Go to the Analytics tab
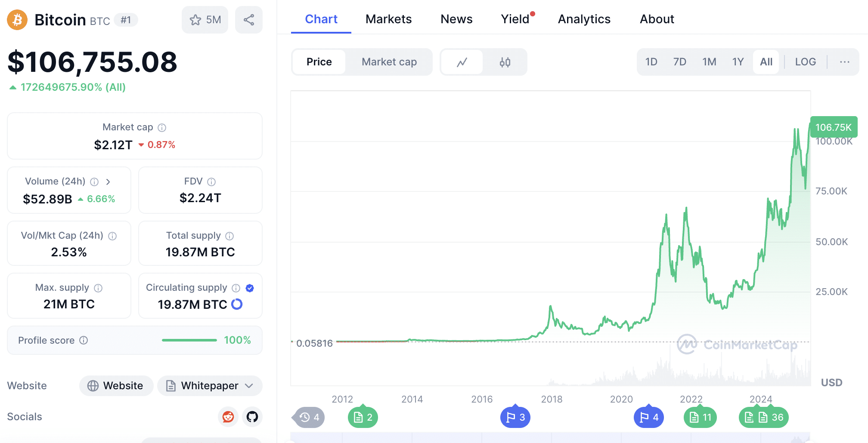 584,19
